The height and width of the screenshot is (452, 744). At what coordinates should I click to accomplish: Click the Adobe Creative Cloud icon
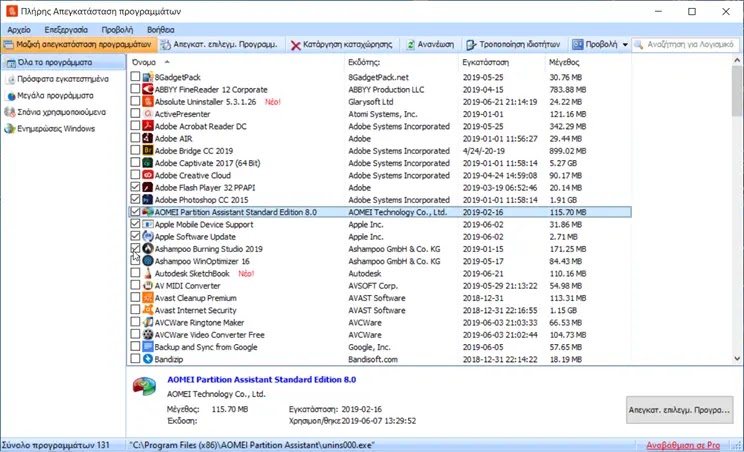pos(148,175)
